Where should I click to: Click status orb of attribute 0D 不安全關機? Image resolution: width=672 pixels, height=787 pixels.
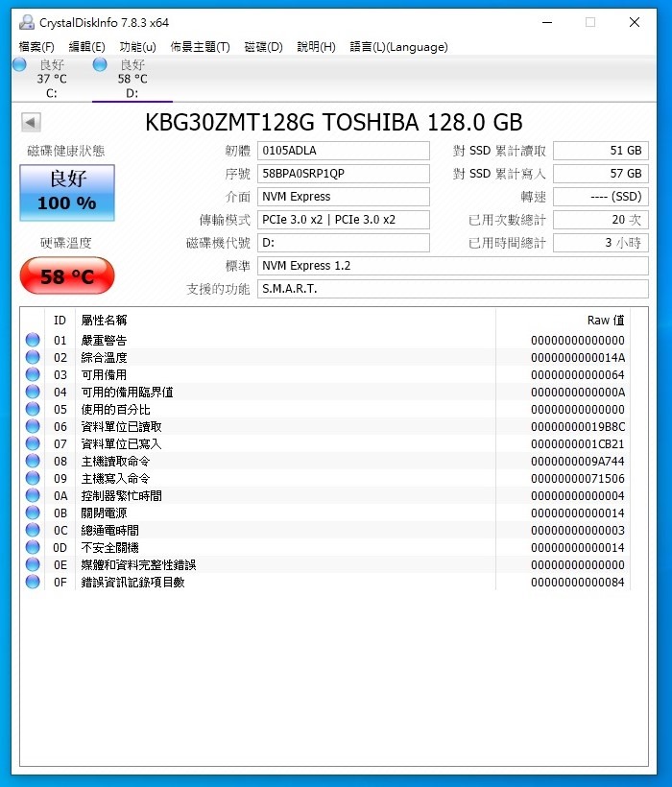[x=33, y=547]
